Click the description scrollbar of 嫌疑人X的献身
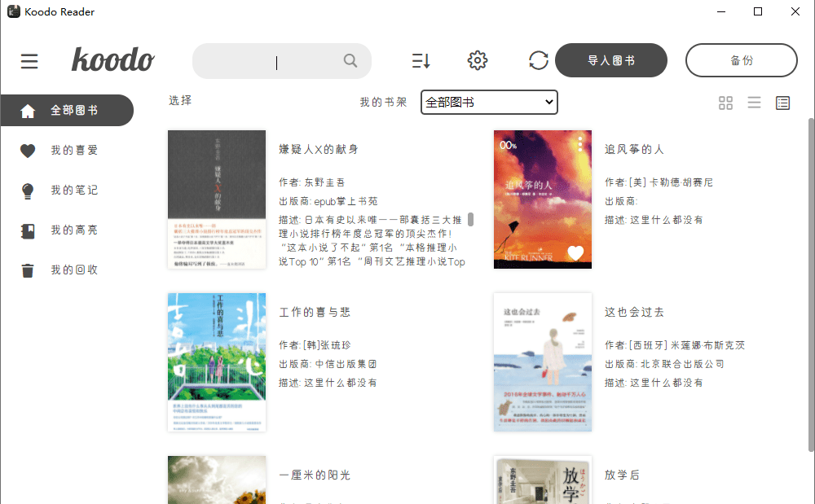 point(470,220)
